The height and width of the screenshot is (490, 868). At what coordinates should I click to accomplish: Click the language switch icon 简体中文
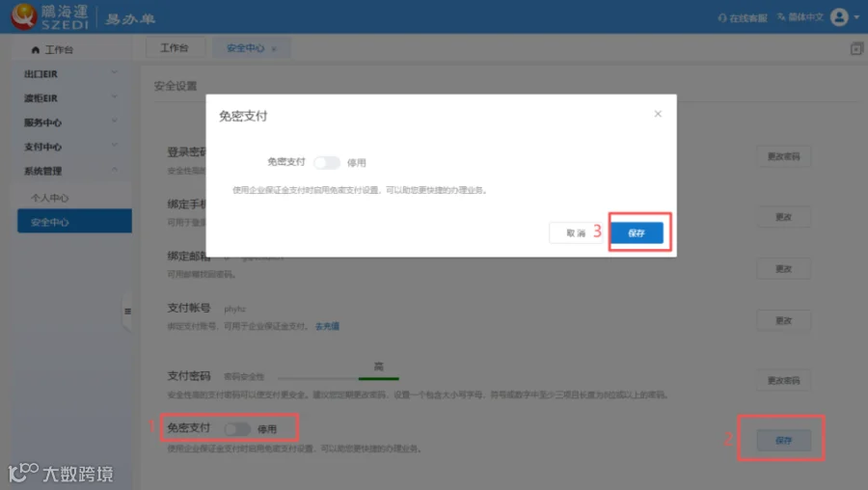tap(781, 17)
